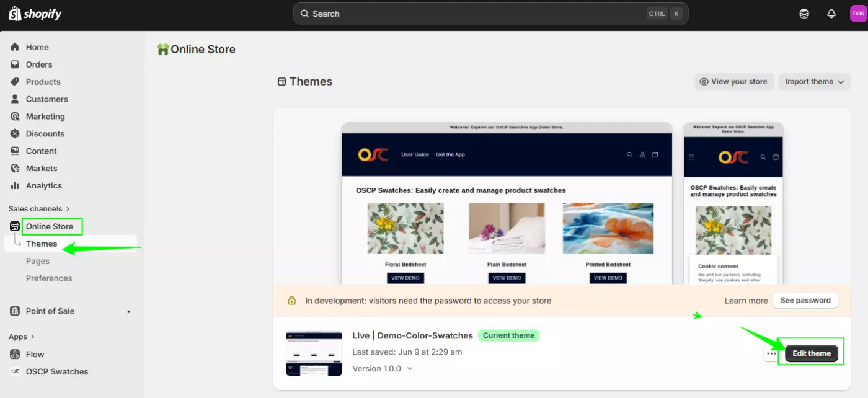Click inside the Search field

coord(434,13)
